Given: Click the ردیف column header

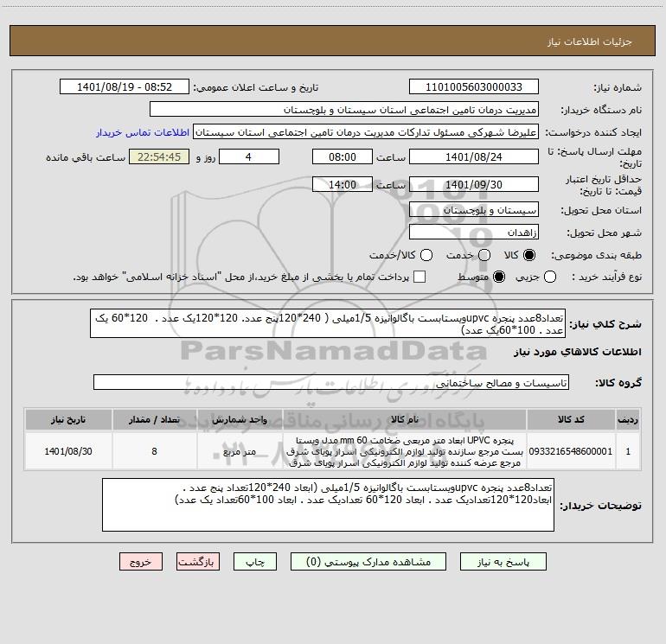Looking at the screenshot, I should (x=628, y=419).
